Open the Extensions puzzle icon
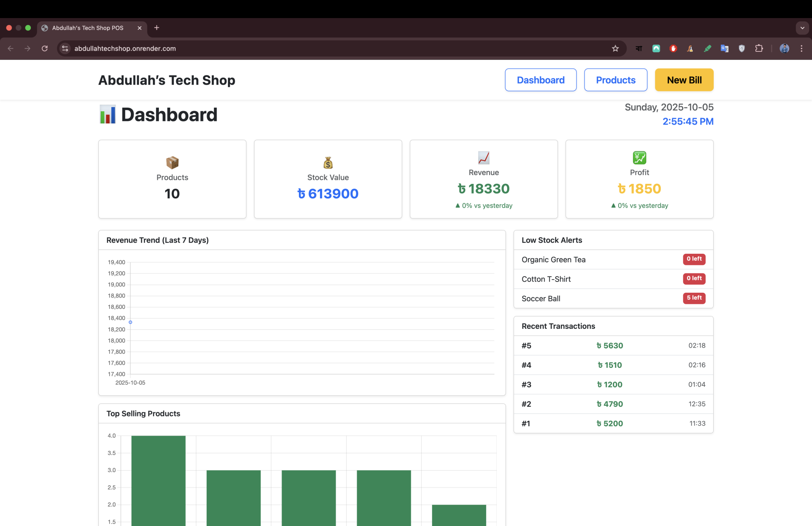 point(759,49)
